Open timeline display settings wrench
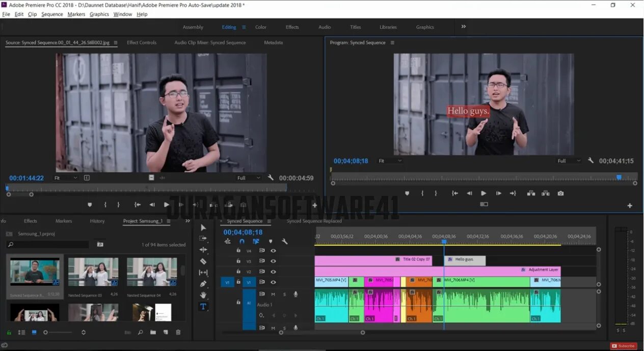The height and width of the screenshot is (351, 644). click(285, 241)
